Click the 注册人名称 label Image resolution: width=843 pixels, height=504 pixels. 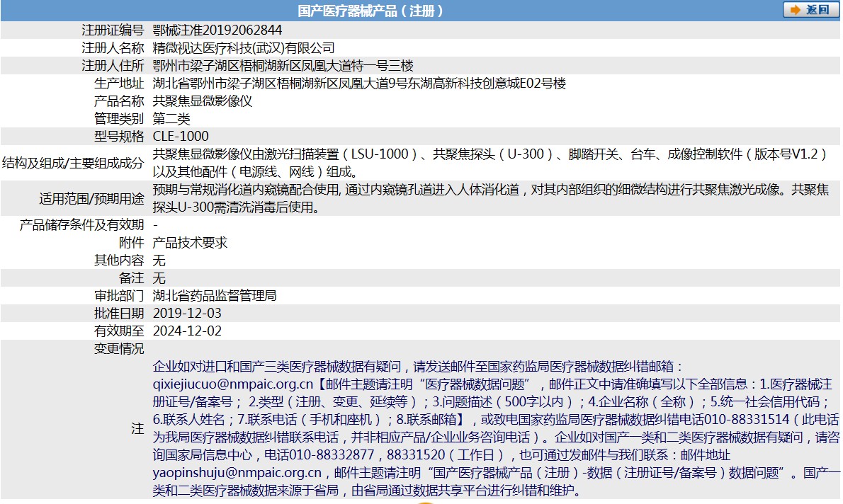click(x=113, y=48)
